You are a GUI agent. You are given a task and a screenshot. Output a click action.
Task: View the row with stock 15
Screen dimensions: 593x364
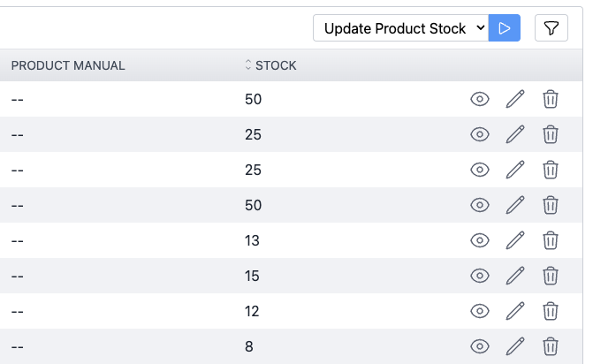(480, 276)
